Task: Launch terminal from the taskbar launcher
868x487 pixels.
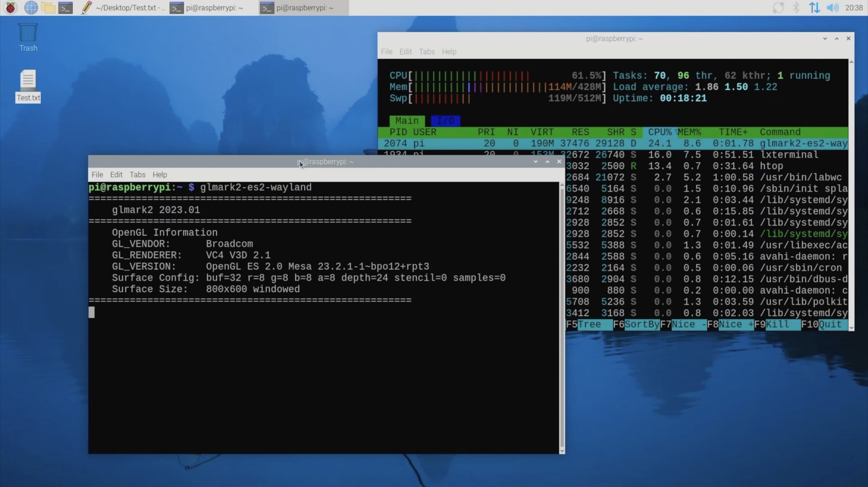Action: point(65,7)
